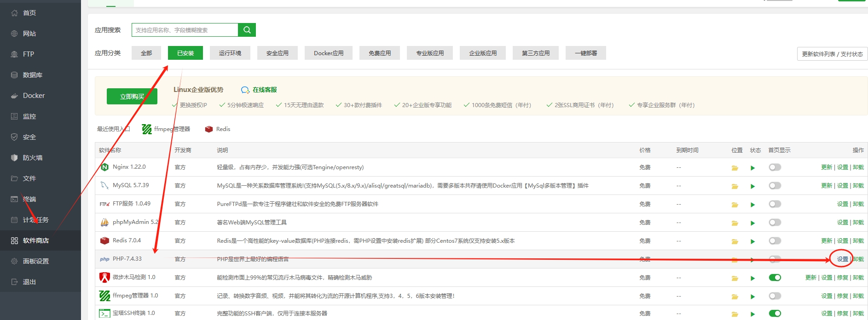Switch to the Docker应用 category tab

pos(329,53)
